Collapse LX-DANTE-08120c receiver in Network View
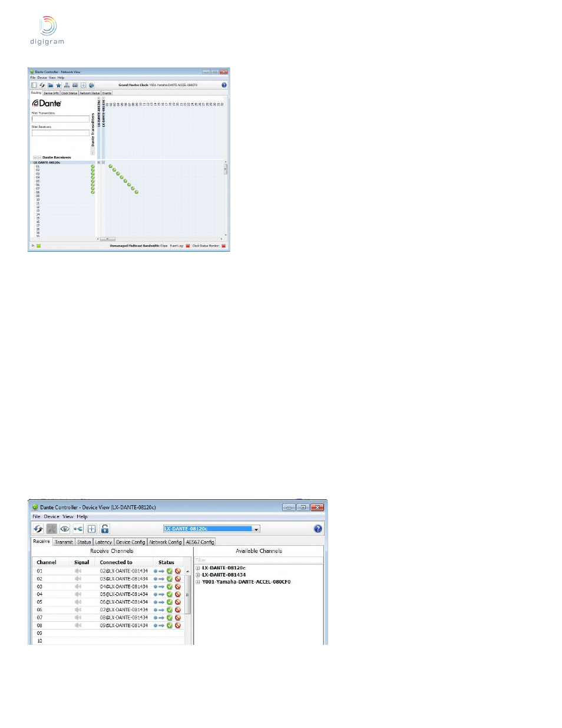 click(32, 163)
